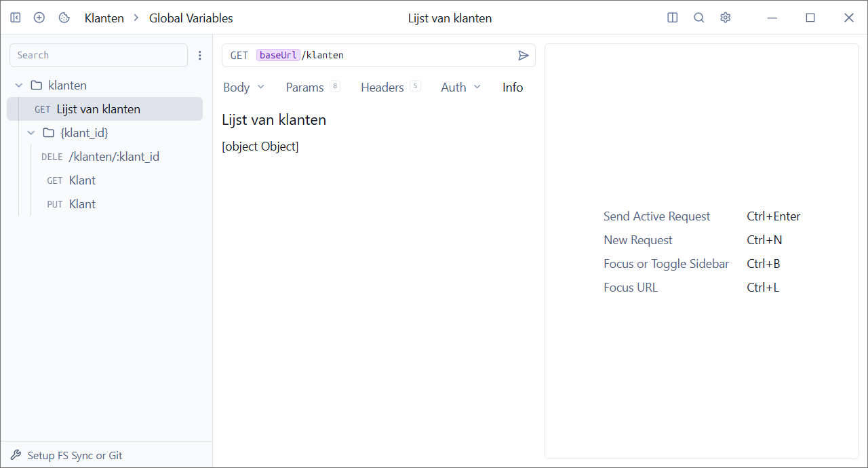868x468 pixels.
Task: Collapse the {klant_id} folder
Action: [31, 133]
